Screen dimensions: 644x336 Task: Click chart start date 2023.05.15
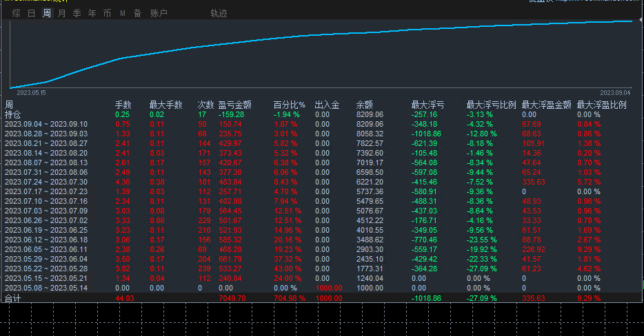[x=31, y=93]
